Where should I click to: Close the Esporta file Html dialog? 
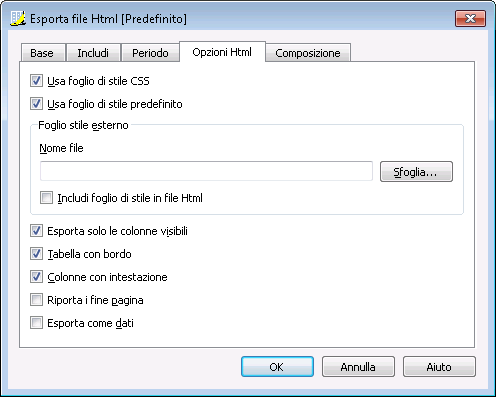(x=470, y=18)
